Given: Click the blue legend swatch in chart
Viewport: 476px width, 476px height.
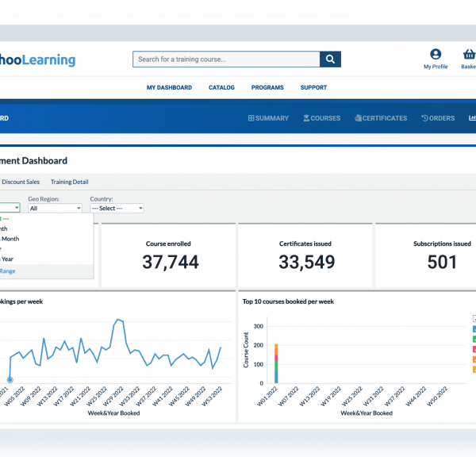Looking at the screenshot, I should 474,328.
